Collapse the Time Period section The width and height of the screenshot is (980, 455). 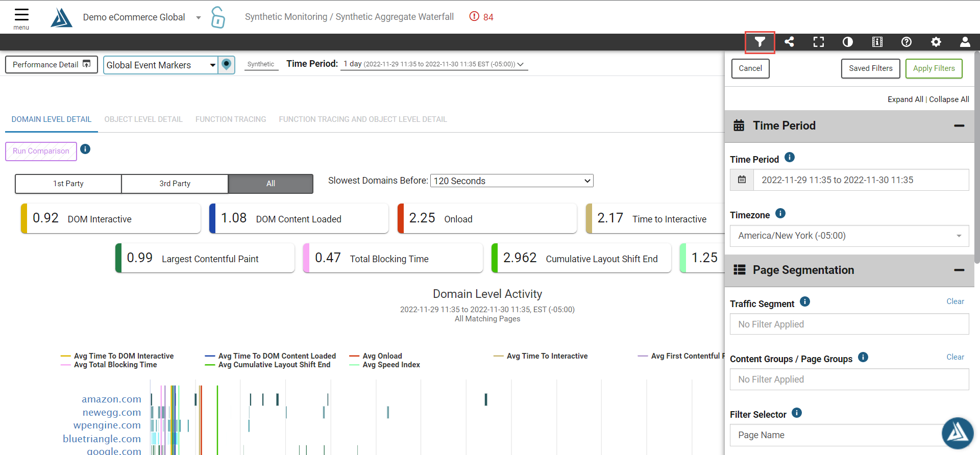point(959,126)
